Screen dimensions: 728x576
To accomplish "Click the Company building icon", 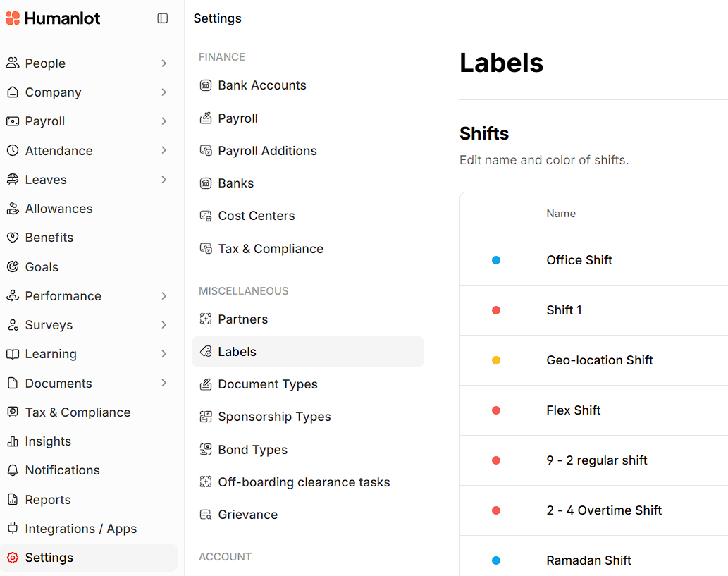I will tap(13, 92).
